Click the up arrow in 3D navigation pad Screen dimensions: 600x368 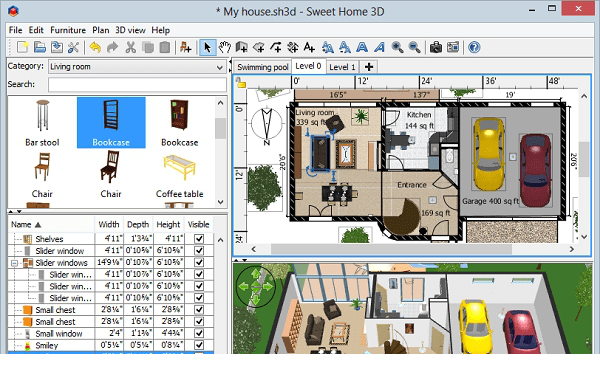coord(256,274)
